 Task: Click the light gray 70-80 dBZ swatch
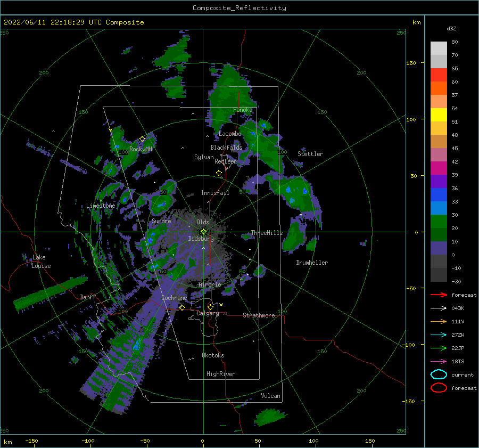tap(439, 48)
